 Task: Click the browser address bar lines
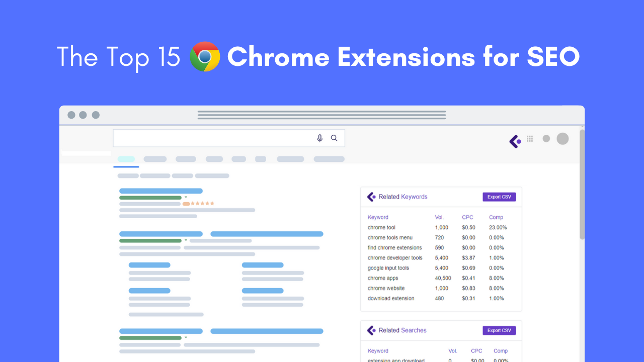point(322,115)
